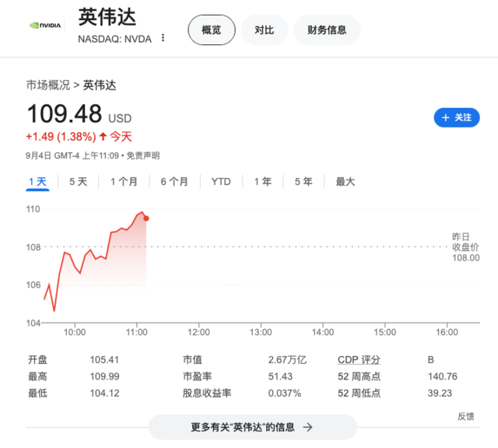Select the YTD chart range
The image size is (498, 448).
(221, 182)
